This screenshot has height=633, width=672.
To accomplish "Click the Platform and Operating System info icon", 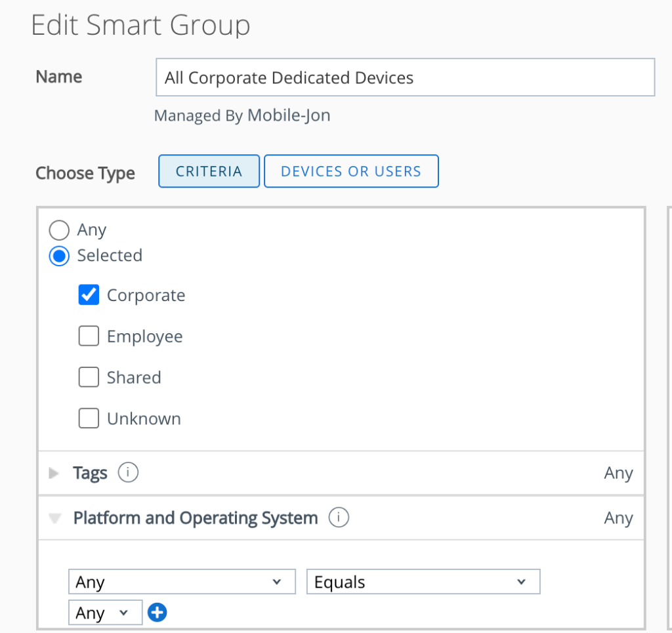I will (339, 518).
